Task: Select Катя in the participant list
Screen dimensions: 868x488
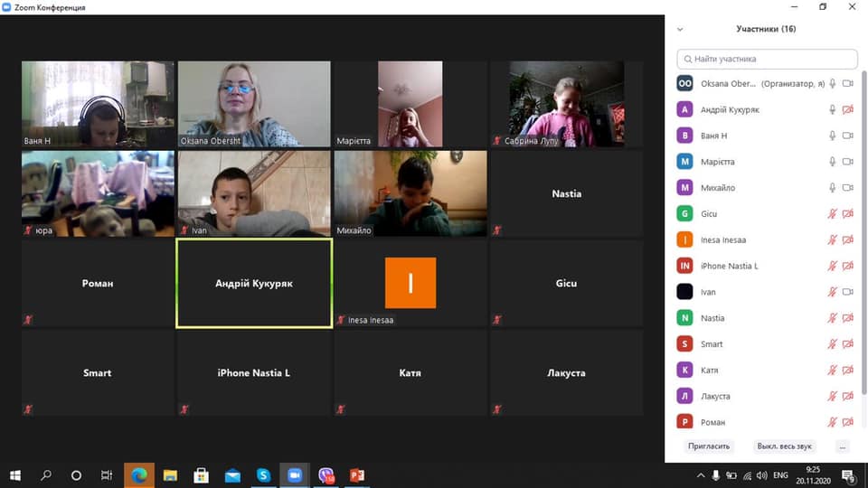Action: pyautogui.click(x=711, y=371)
